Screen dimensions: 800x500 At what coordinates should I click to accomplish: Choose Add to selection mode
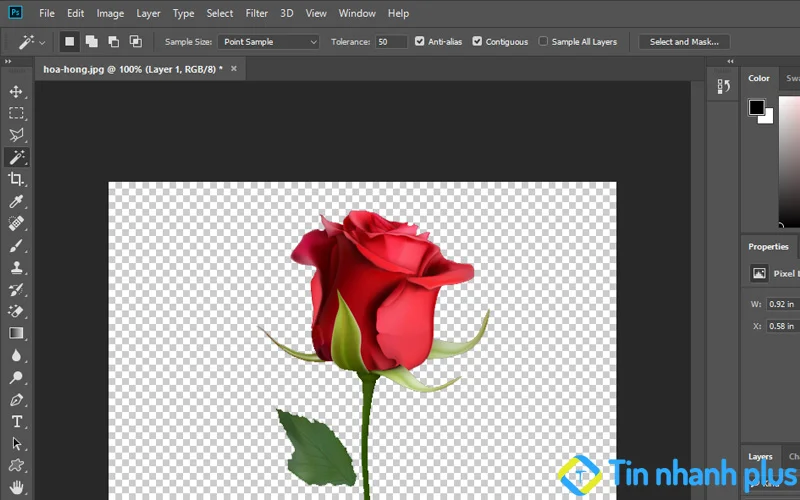click(x=92, y=41)
